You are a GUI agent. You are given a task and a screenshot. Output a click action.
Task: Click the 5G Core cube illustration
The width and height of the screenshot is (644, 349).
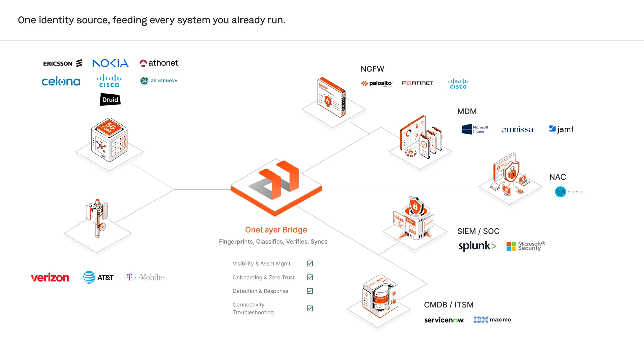tap(109, 140)
